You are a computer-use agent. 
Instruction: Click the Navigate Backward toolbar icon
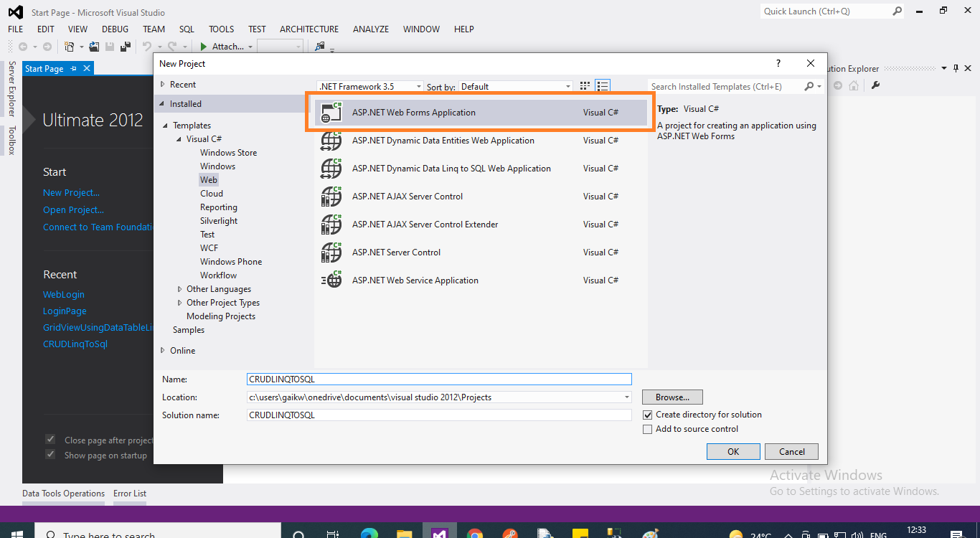coord(23,47)
